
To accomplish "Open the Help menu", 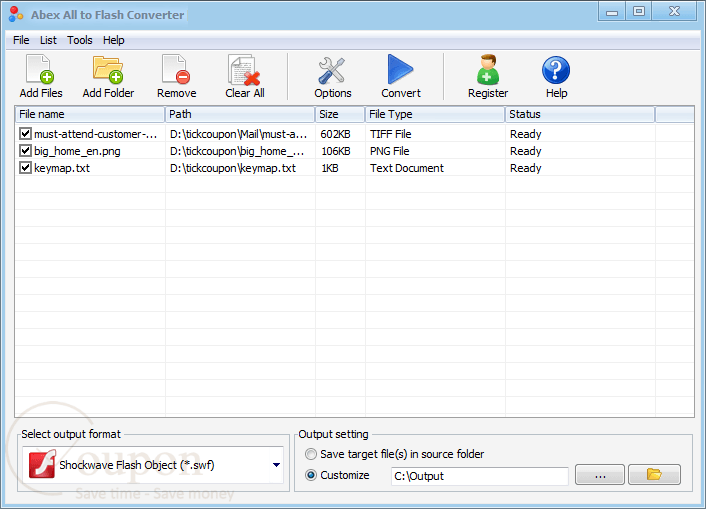I will tap(113, 40).
